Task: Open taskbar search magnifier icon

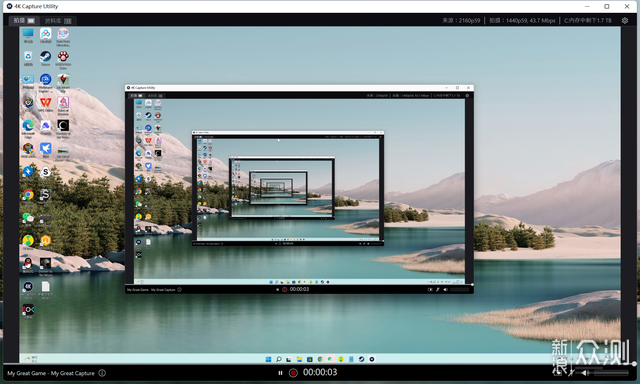Action: coord(278,359)
